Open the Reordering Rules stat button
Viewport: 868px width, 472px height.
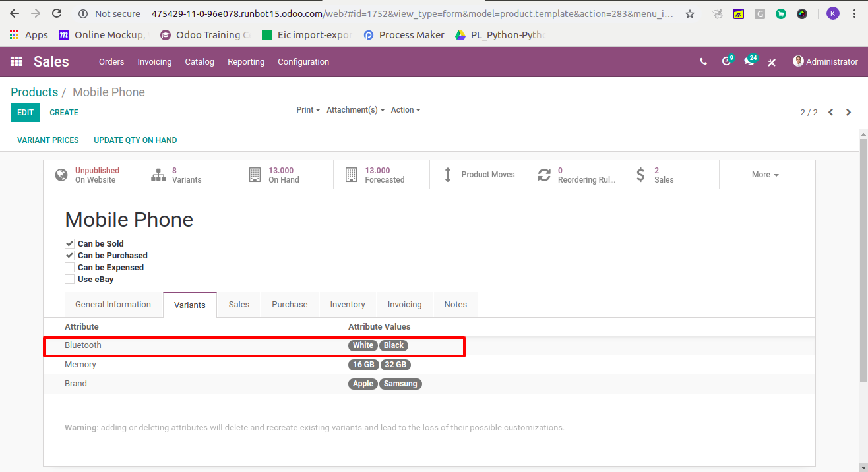574,175
